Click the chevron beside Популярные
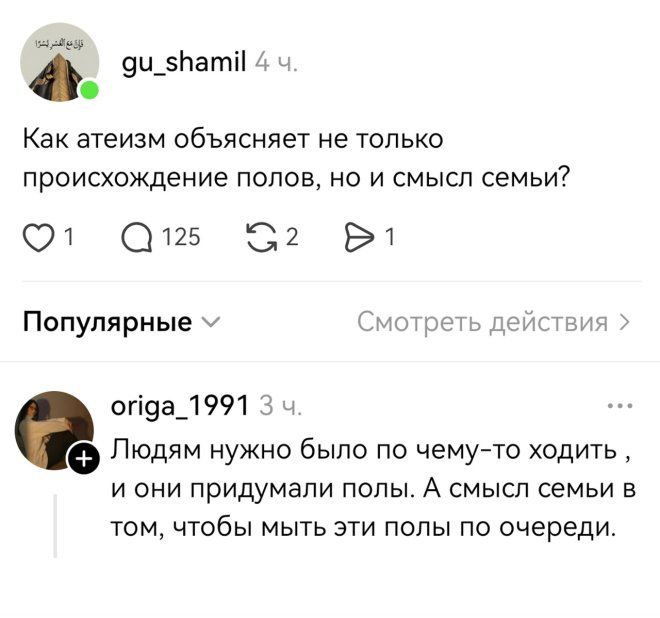Viewport: 660px width, 618px height. [208, 323]
